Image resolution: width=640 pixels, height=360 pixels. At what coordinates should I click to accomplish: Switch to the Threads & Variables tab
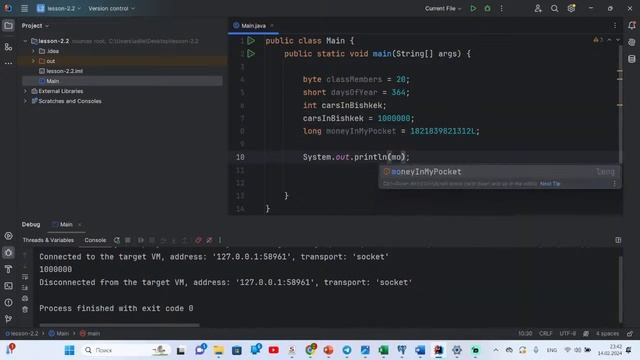click(48, 240)
